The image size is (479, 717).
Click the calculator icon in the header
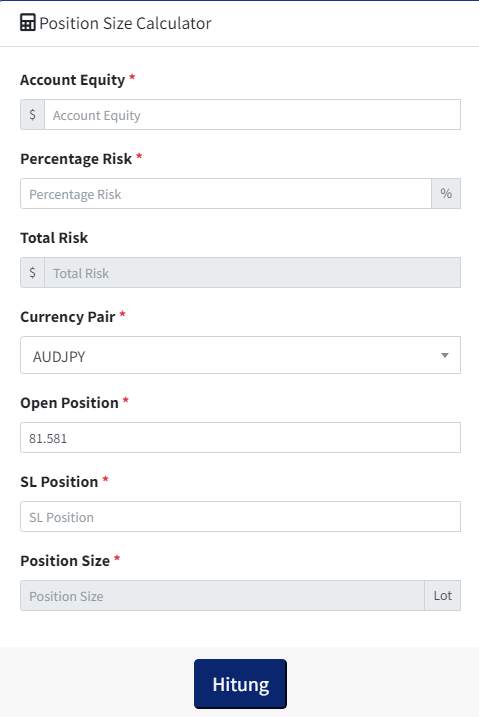pos(27,22)
